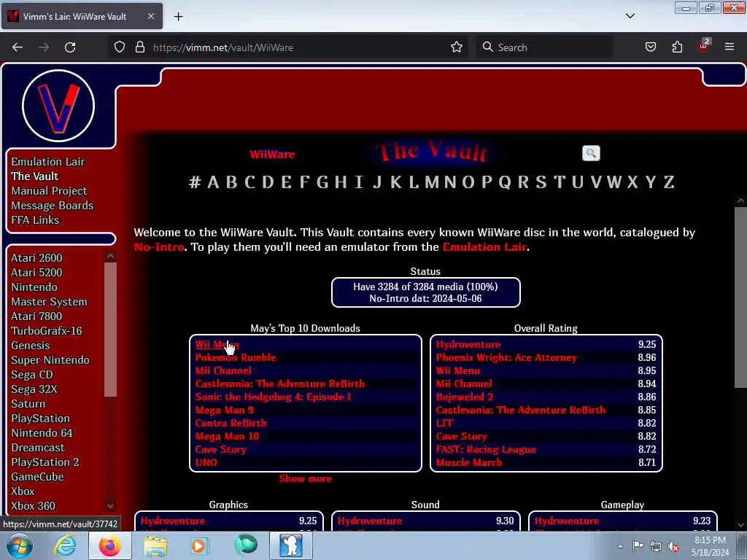The image size is (747, 560).
Task: Open Mega Man 9 download link
Action: [225, 410]
